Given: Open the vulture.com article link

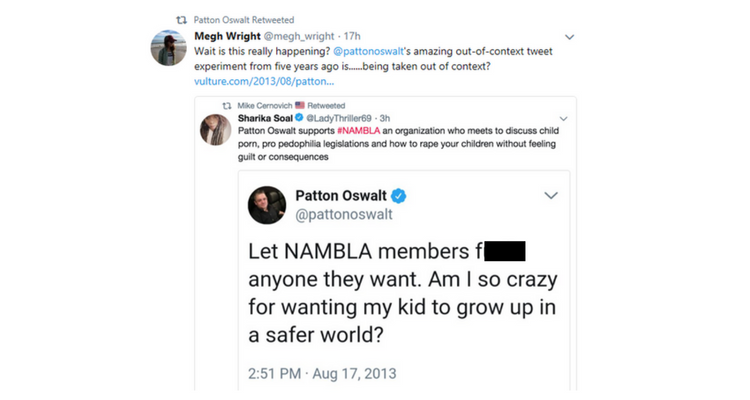Looking at the screenshot, I should [x=264, y=80].
